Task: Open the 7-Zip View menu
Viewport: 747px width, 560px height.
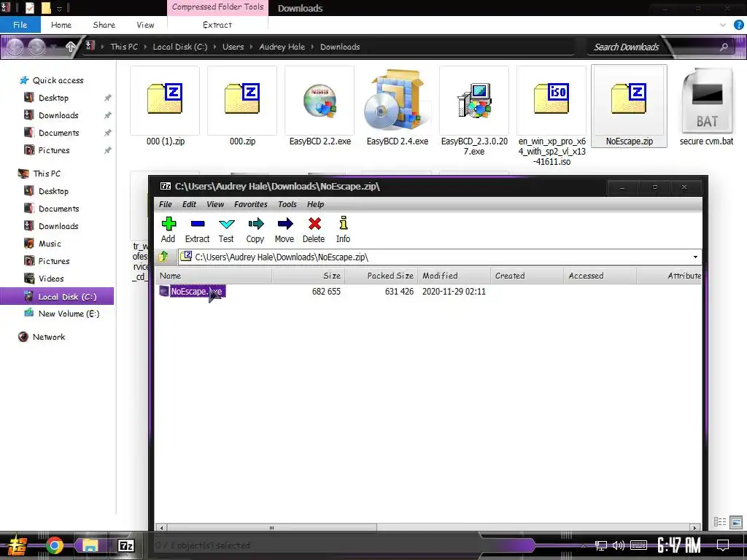Action: coord(215,204)
